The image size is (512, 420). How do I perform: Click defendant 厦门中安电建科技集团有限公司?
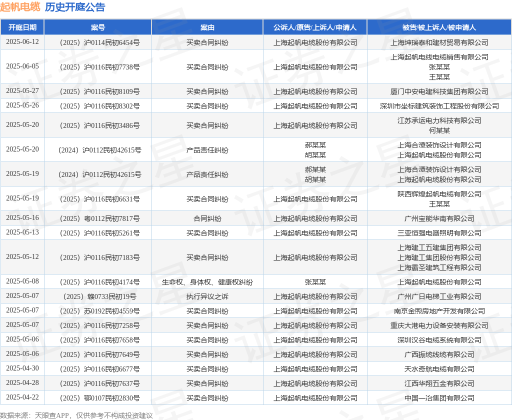[x=439, y=91]
